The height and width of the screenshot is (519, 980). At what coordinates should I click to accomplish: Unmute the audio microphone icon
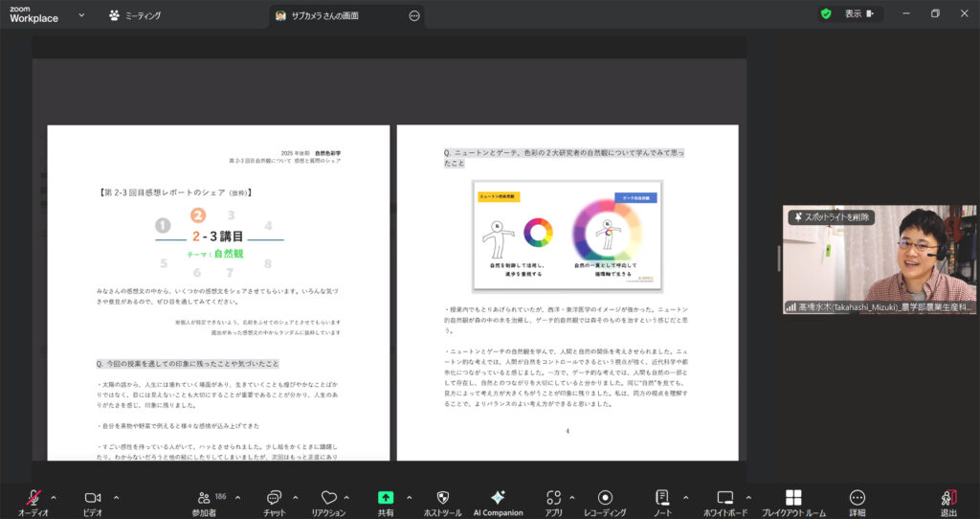point(33,497)
